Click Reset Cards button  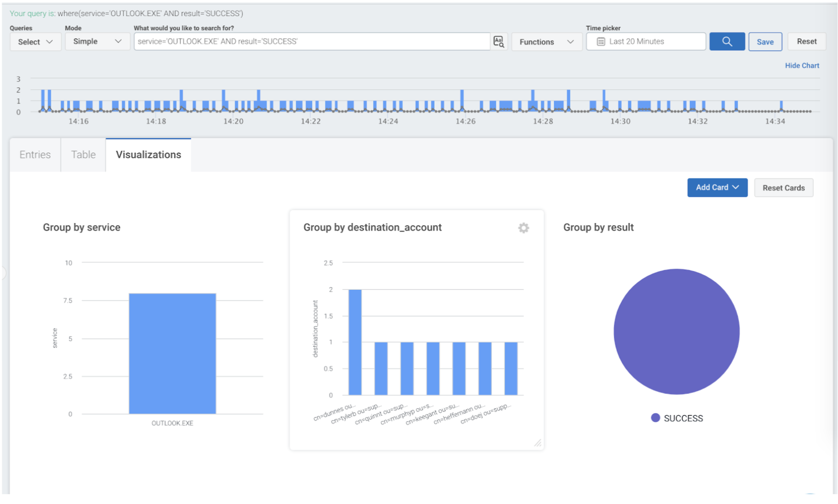(783, 188)
